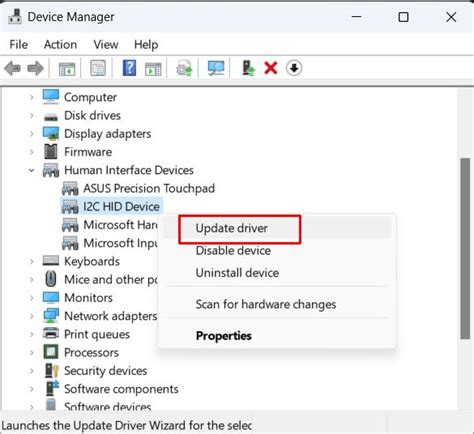Click Show/Hide Console Tree toolbar icon

[67, 69]
